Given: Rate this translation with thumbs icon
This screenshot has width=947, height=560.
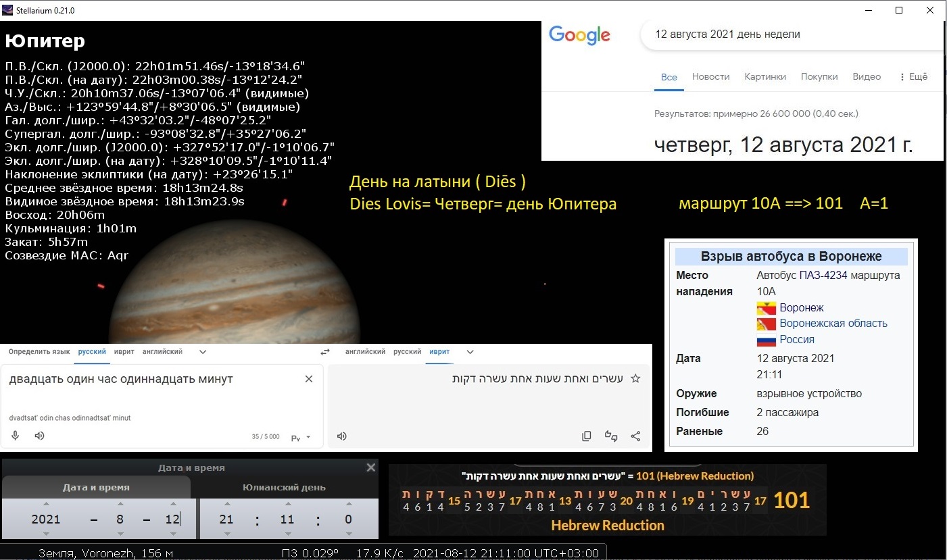Looking at the screenshot, I should pos(611,436).
